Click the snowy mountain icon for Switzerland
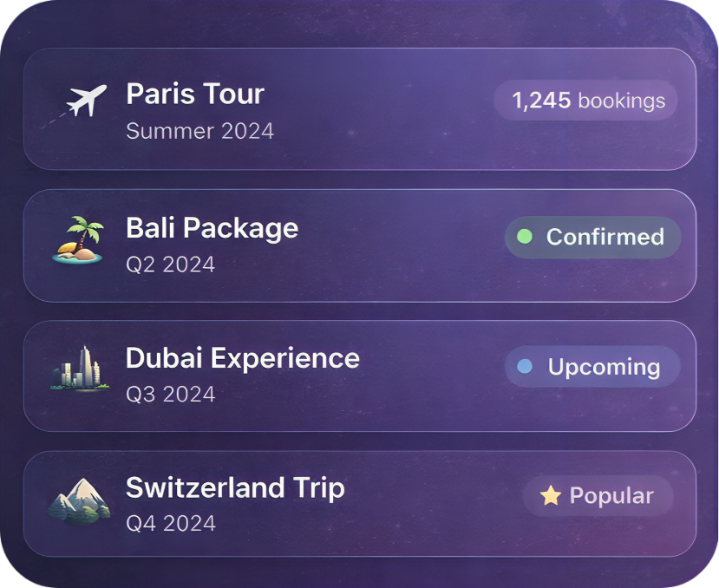Viewport: 719px width, 588px height. (x=78, y=500)
